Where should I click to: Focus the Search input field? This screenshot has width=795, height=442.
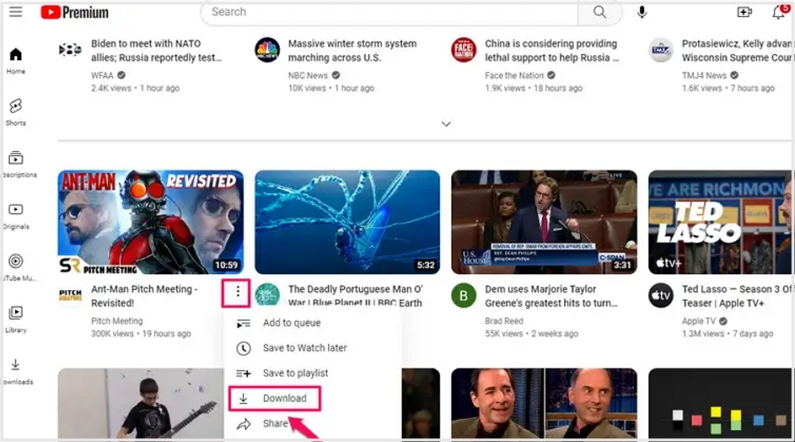coord(389,12)
